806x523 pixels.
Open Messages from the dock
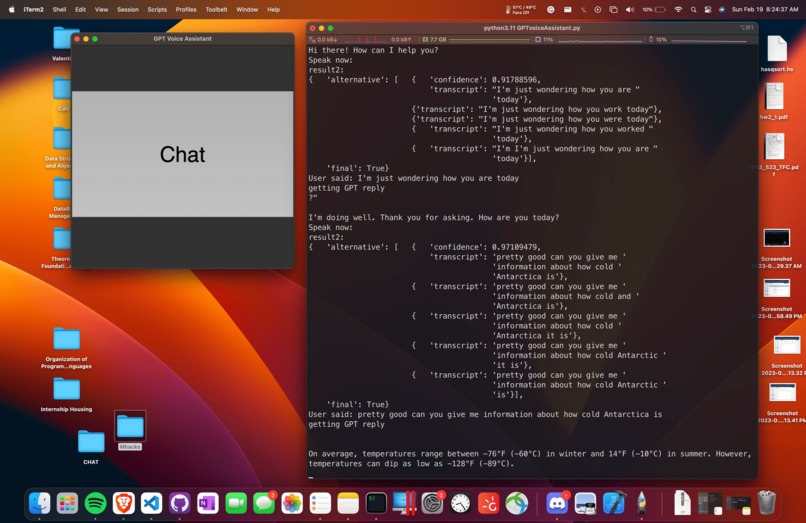point(264,503)
